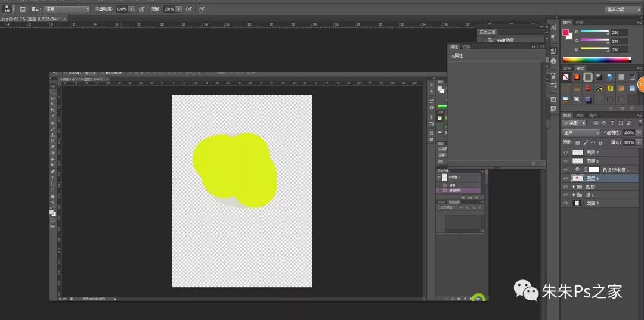Viewport: 644px width, 320px height.
Task: Open the brush preset picker
Action: (x=8, y=9)
